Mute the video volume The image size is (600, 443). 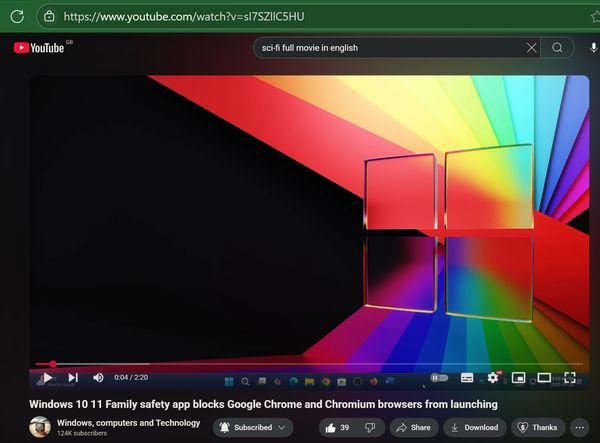click(x=98, y=377)
